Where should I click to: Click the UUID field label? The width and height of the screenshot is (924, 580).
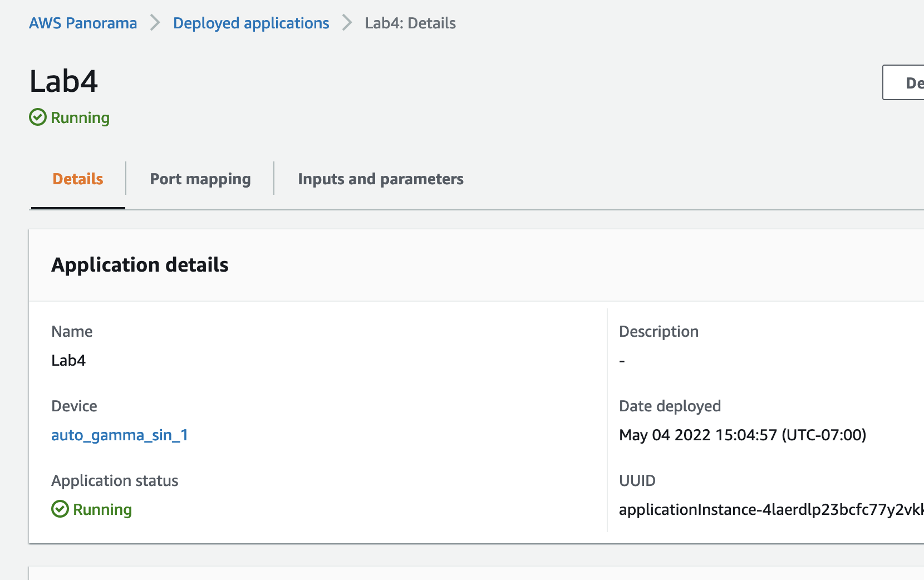[637, 481]
